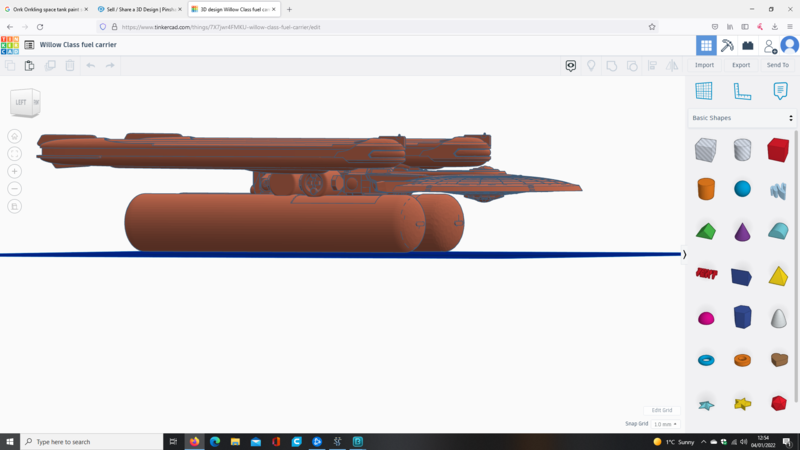This screenshot has height=450, width=800.
Task: Click the Windows search box
Action: tap(92, 442)
